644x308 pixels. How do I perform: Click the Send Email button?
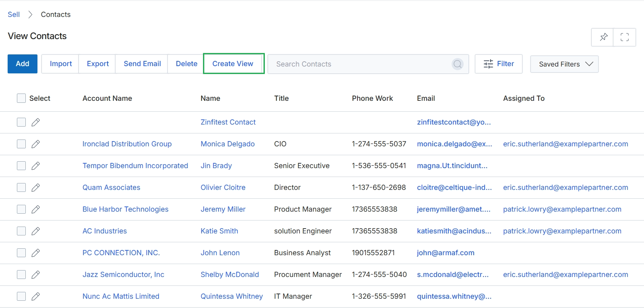coord(142,64)
